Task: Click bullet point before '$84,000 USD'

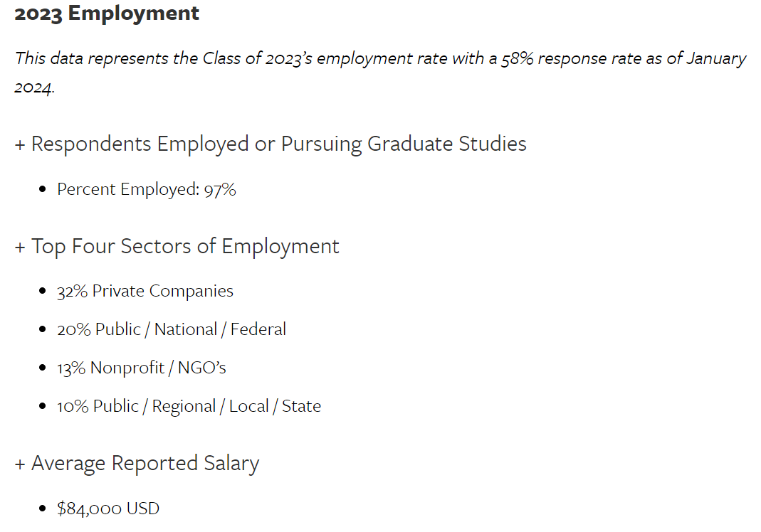Action: coord(43,509)
